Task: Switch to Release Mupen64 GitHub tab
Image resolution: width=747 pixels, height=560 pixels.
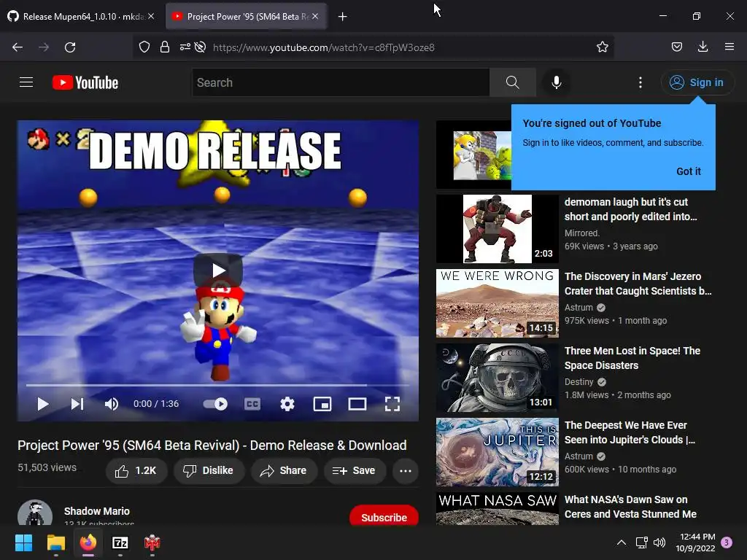Action: coord(81,16)
